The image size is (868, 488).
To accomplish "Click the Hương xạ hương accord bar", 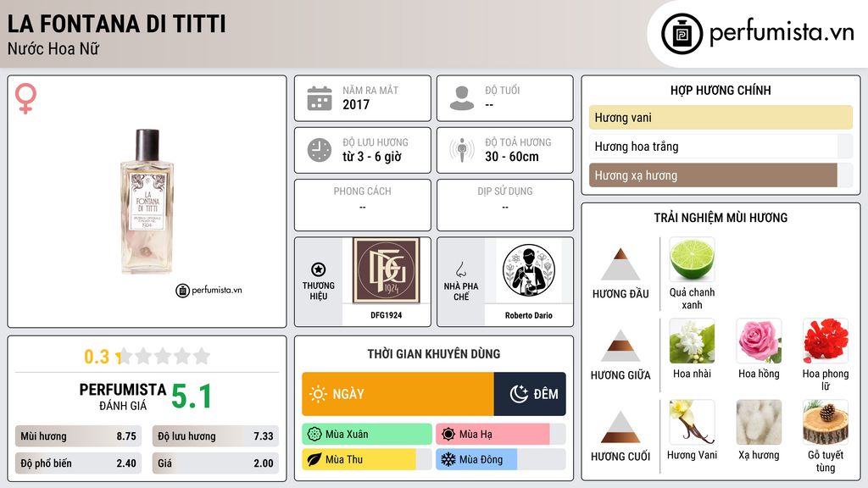I will click(721, 175).
